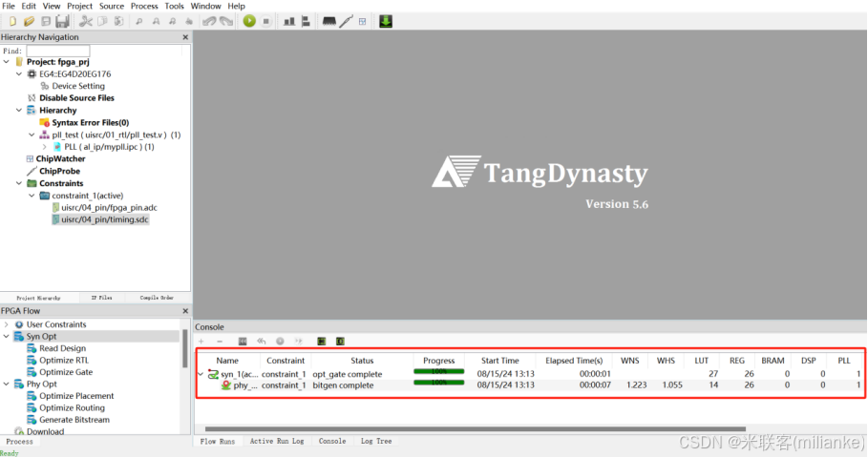Collapse the Hierarchy tree node
The width and height of the screenshot is (868, 457).
pos(19,110)
